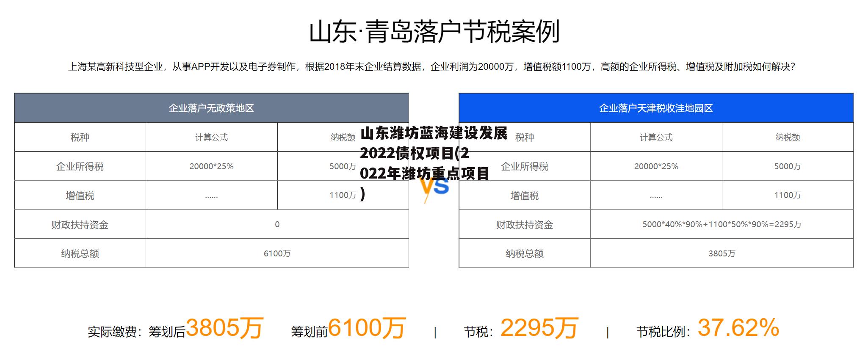868x352 pixels.
Task: Click 5000万 in the 天津税收洼地 table
Action: point(788,166)
